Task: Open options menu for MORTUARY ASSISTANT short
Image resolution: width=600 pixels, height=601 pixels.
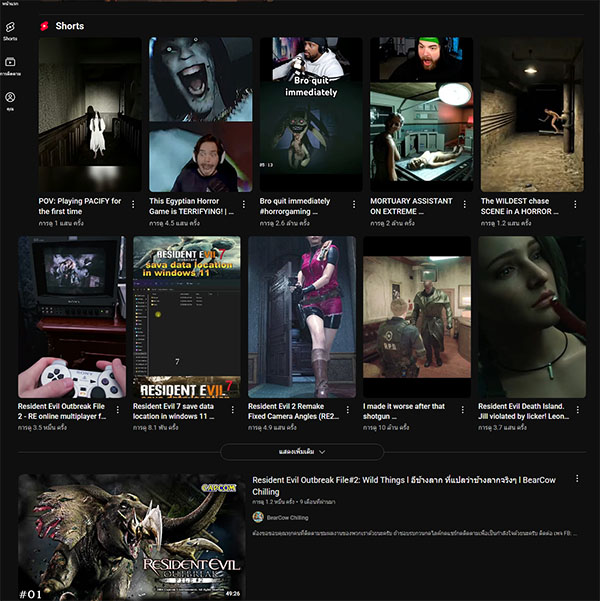Action: (465, 204)
